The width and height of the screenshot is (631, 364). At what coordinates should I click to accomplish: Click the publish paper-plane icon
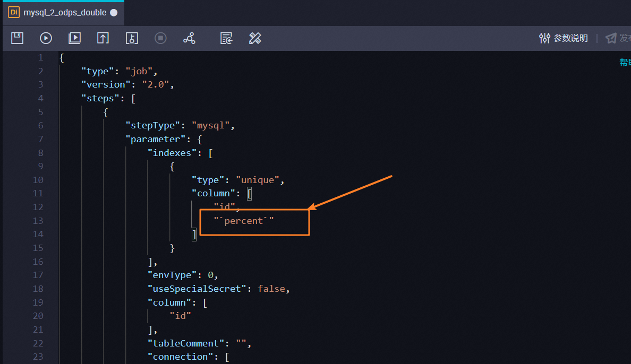[611, 38]
